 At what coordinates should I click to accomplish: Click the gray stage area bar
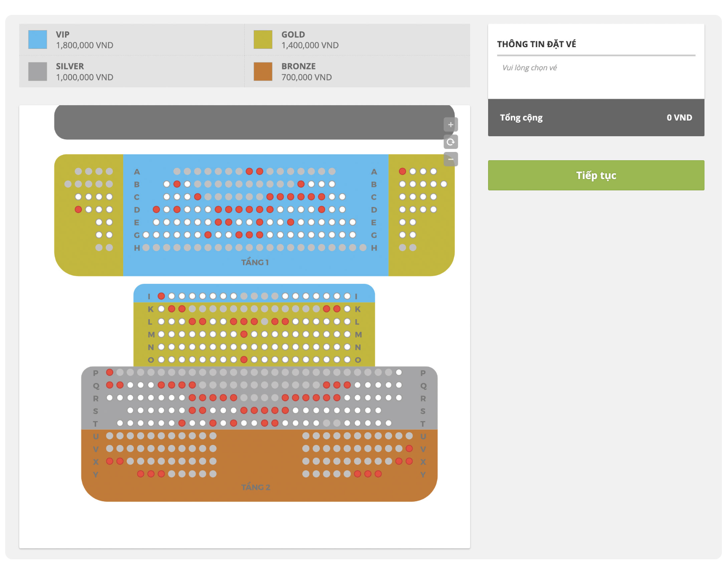tap(253, 122)
